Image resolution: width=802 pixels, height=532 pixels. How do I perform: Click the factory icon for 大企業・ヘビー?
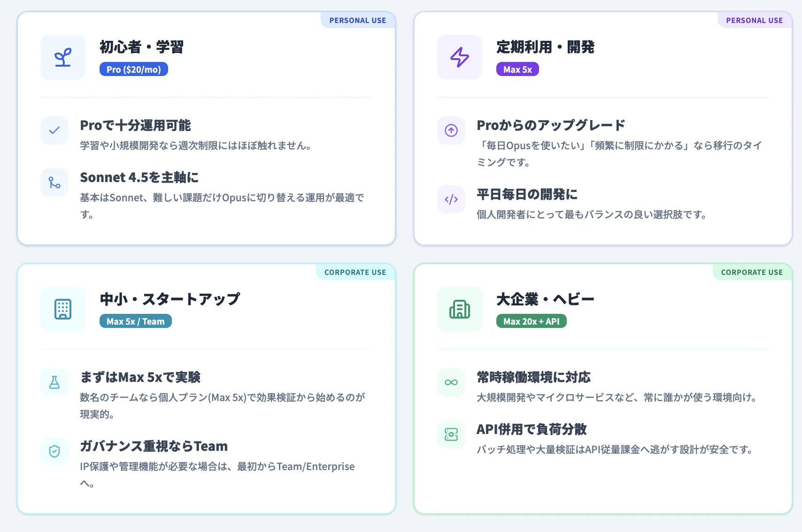(459, 309)
